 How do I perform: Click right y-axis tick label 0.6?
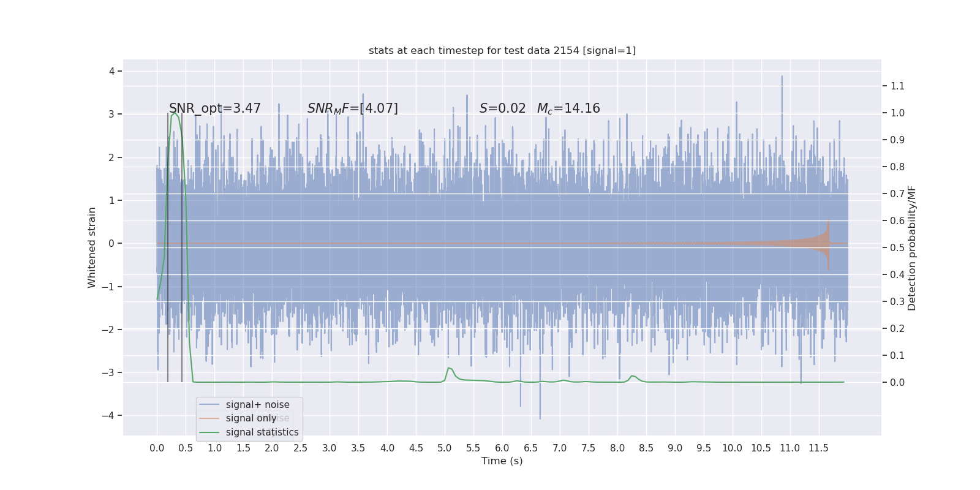point(897,221)
